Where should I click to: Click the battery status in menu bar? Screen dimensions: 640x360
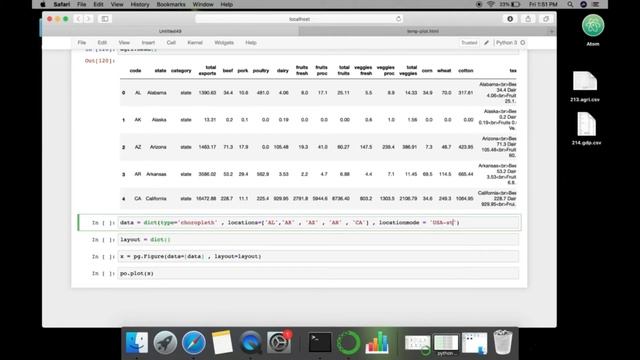[510, 4]
